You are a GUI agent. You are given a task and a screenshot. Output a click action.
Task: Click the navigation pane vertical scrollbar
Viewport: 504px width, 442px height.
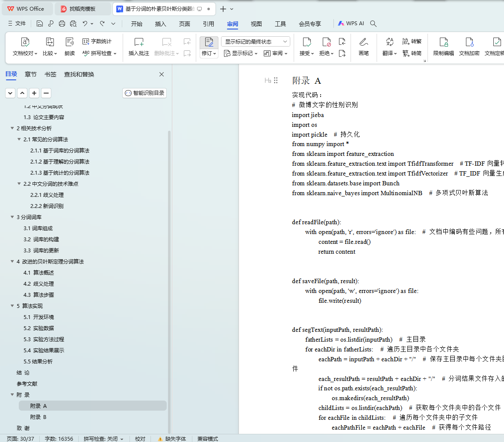tap(169, 282)
